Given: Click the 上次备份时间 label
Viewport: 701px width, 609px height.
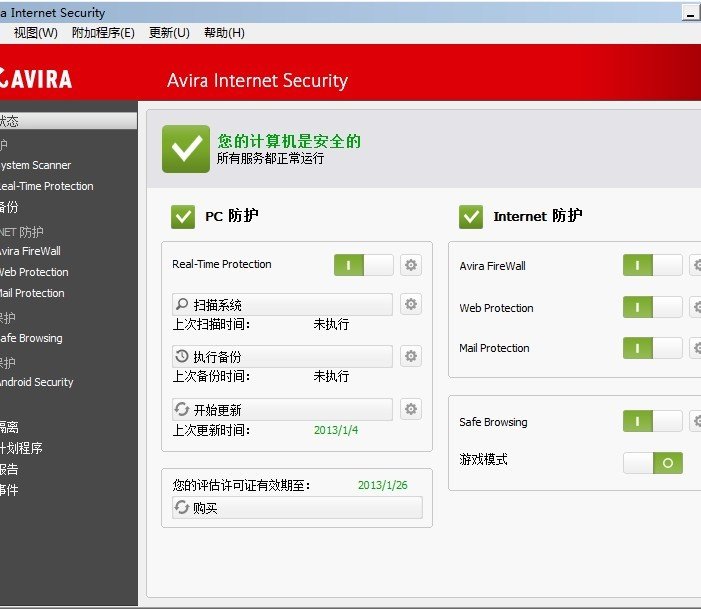Looking at the screenshot, I should pos(211,376).
